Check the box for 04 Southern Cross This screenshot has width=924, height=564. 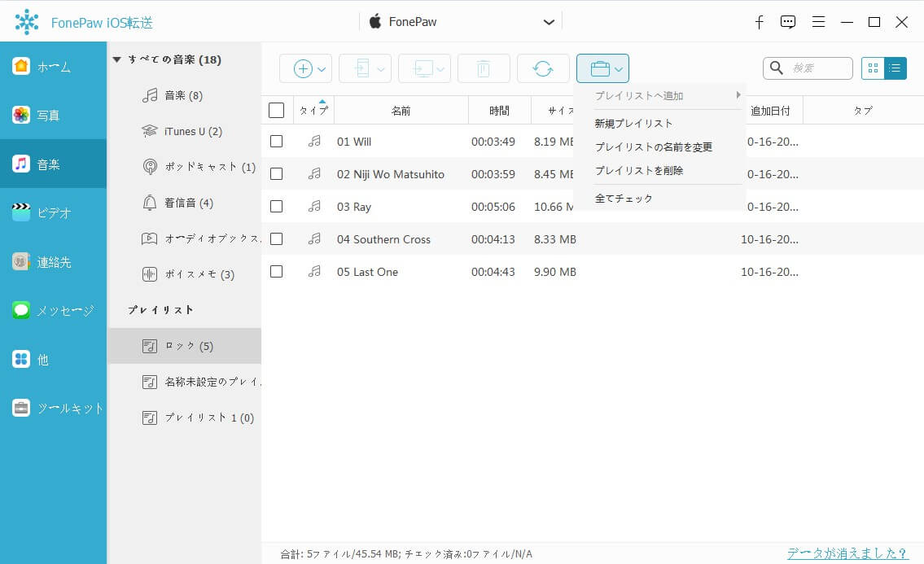pos(276,238)
